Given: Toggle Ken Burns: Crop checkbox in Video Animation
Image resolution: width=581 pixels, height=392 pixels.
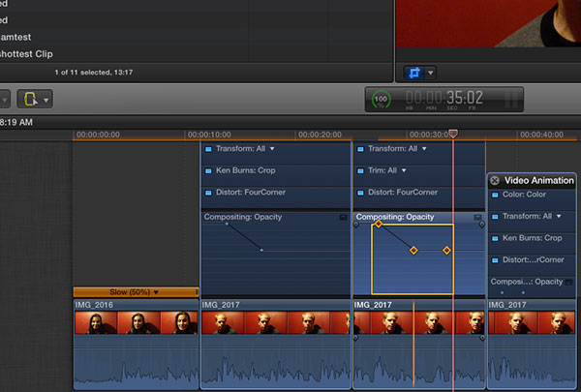Looking at the screenshot, I should click(x=495, y=238).
